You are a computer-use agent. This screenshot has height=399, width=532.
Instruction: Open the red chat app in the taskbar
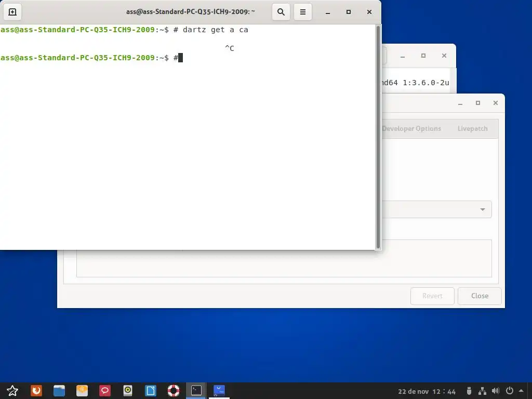point(104,391)
